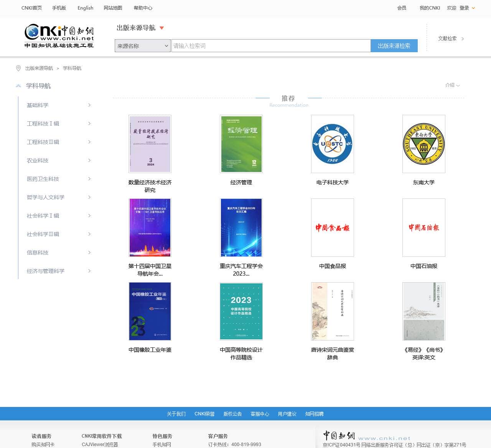Expand 社会科学Ⅱ辑 category chevron

[x=89, y=234]
